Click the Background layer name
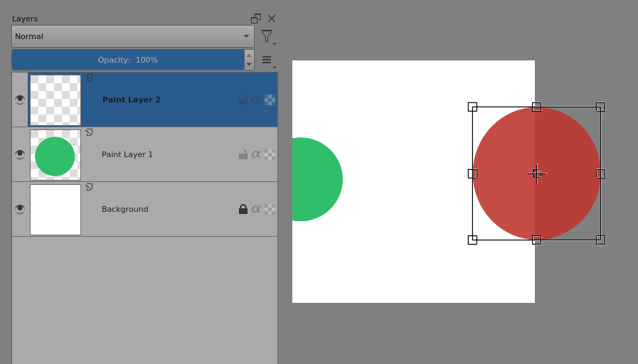Screen dimensions: 638x364 125,209
